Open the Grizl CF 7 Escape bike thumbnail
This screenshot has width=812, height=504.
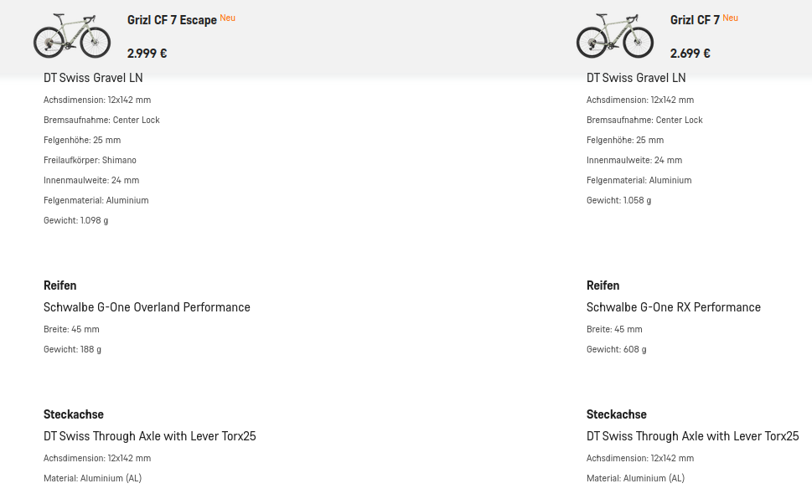(72, 36)
